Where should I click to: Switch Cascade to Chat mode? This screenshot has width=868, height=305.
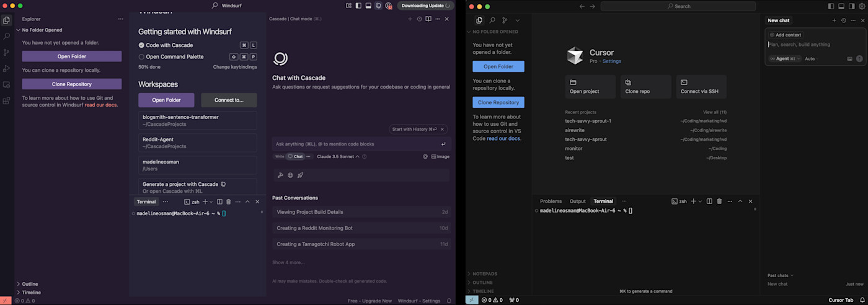pyautogui.click(x=295, y=157)
